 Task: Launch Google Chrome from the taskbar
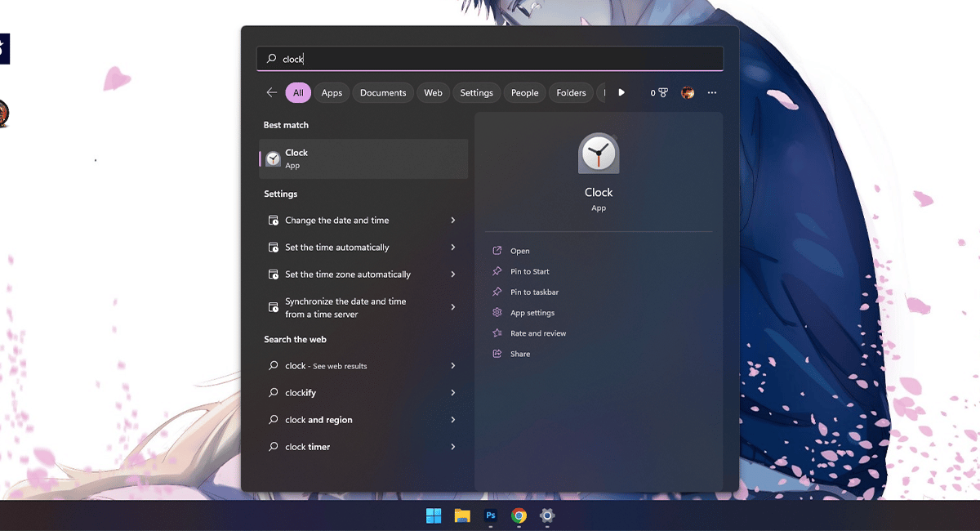coord(519,515)
